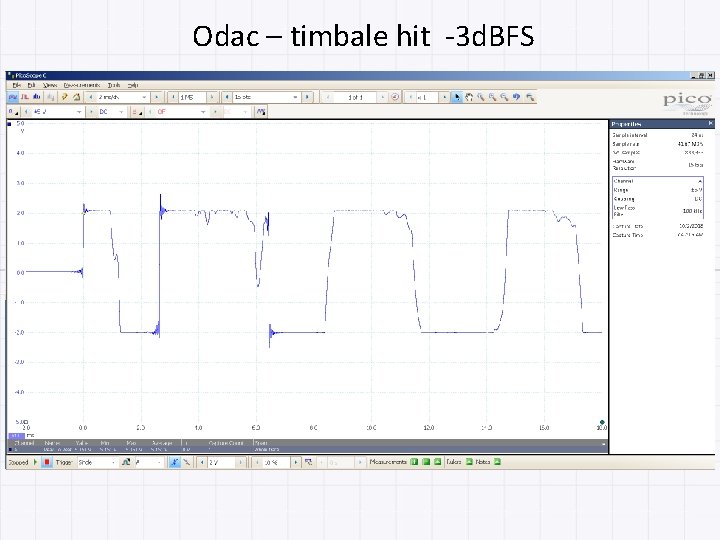The height and width of the screenshot is (540, 720).
Task: Increase pre-trigger 10 % value
Action: tap(296, 462)
